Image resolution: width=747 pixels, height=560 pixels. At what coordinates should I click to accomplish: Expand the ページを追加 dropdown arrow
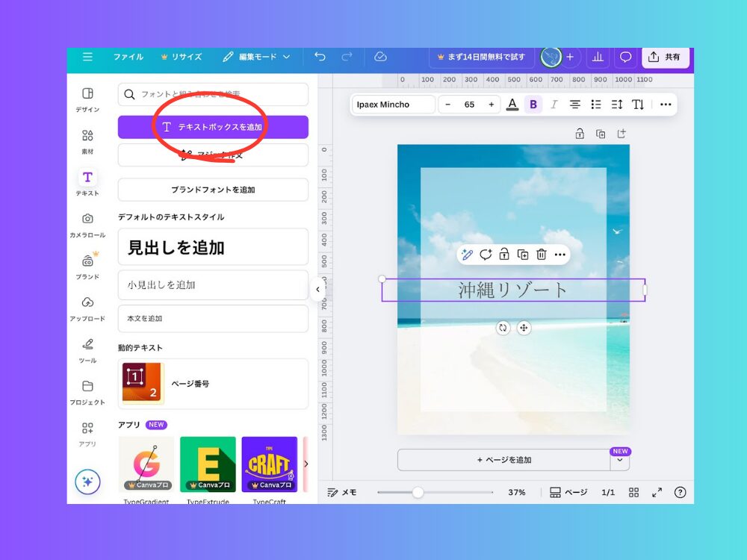coord(620,460)
